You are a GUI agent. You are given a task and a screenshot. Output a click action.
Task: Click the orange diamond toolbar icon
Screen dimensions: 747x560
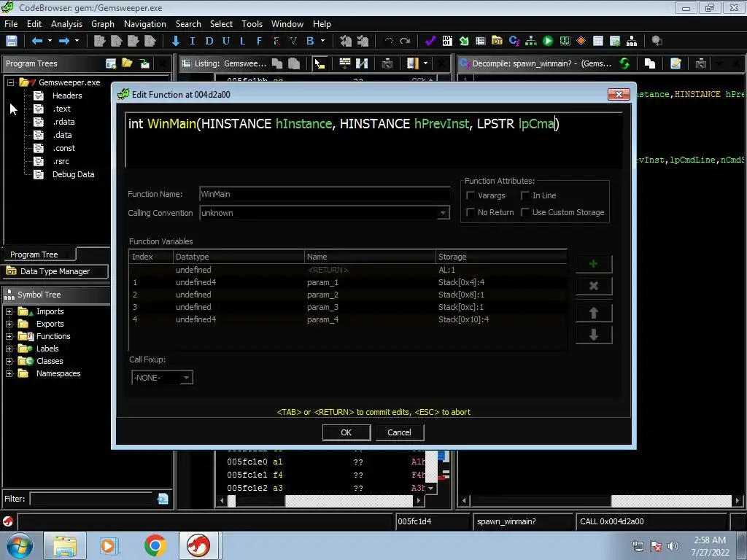(x=581, y=41)
